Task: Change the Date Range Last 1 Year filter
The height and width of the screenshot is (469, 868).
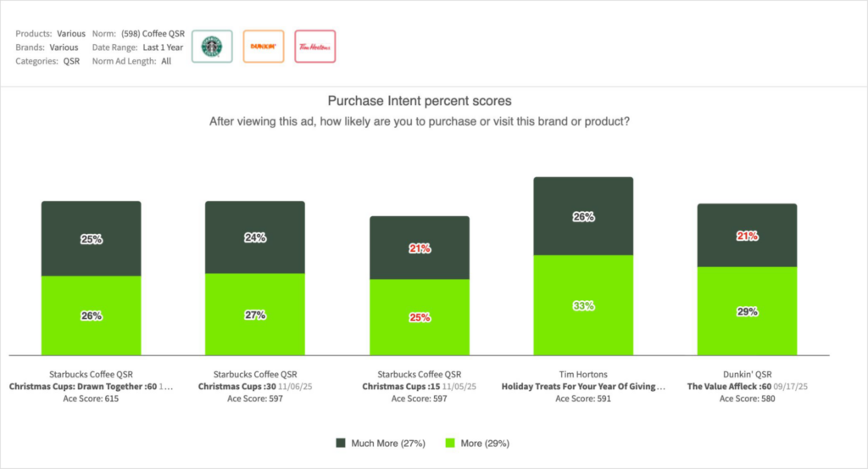Action: point(163,47)
